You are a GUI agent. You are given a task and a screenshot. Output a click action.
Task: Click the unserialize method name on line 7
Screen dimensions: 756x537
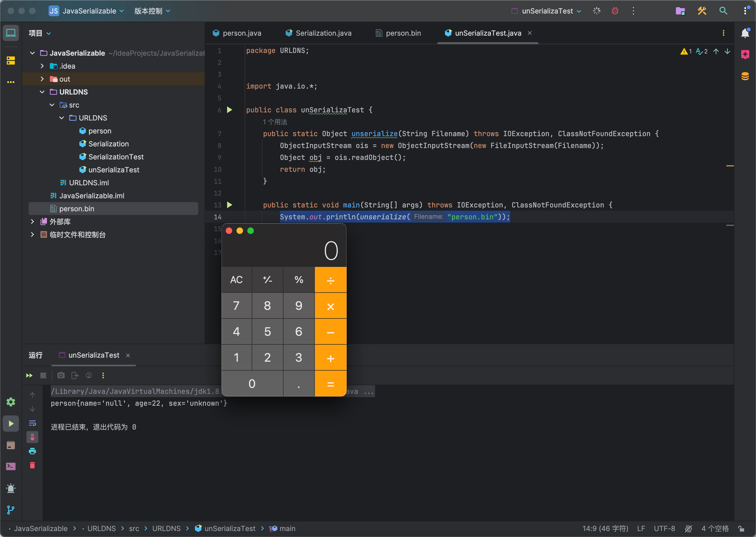[374, 134]
